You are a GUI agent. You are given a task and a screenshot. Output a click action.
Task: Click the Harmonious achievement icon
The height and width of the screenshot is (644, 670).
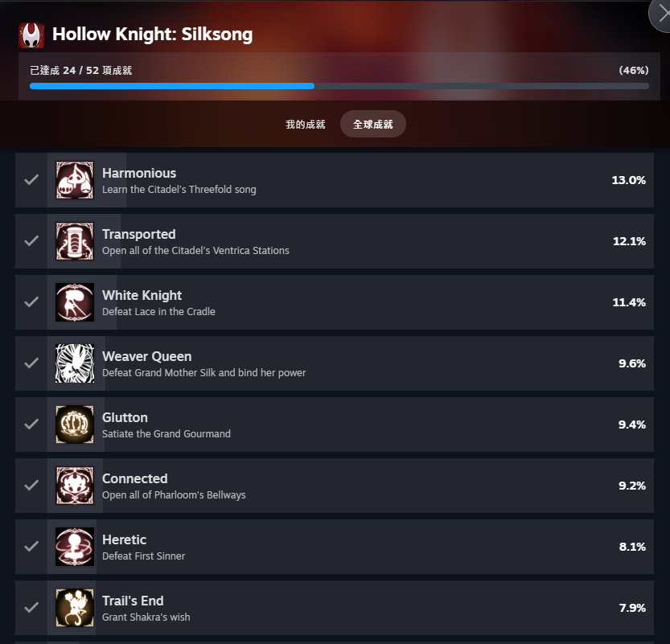(75, 180)
